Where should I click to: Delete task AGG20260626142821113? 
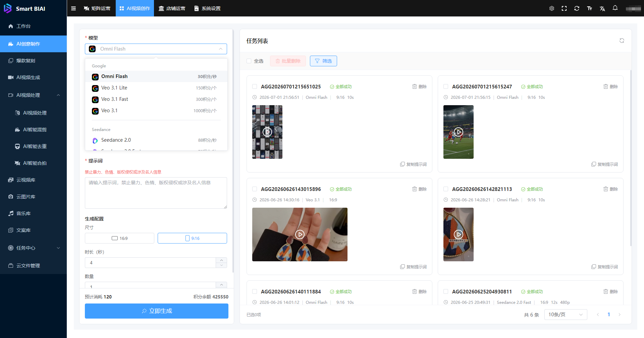pos(610,189)
